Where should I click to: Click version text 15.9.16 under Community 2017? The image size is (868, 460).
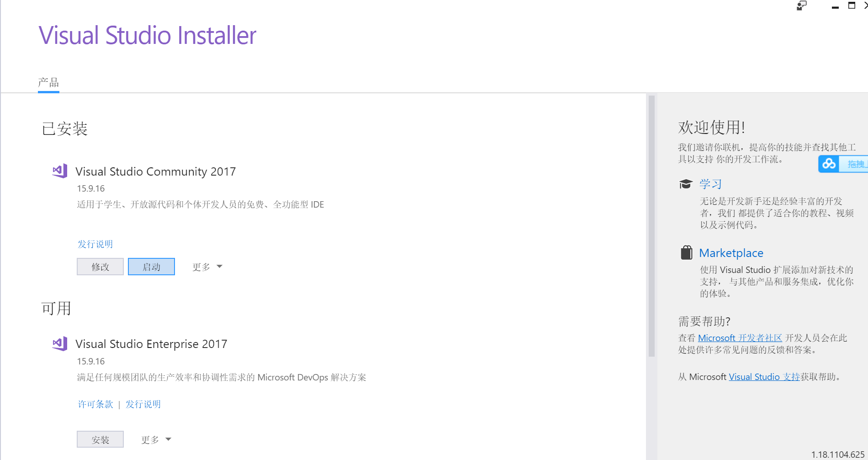(90, 188)
